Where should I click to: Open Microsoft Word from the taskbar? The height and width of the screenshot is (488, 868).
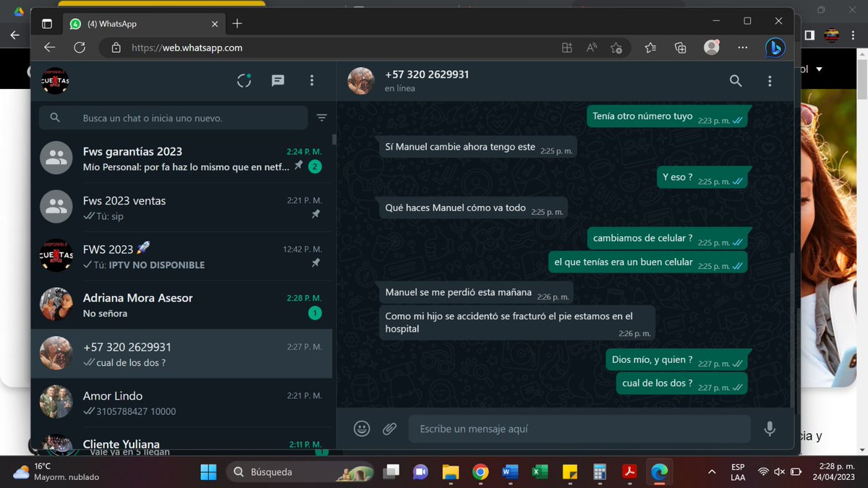[x=510, y=472]
